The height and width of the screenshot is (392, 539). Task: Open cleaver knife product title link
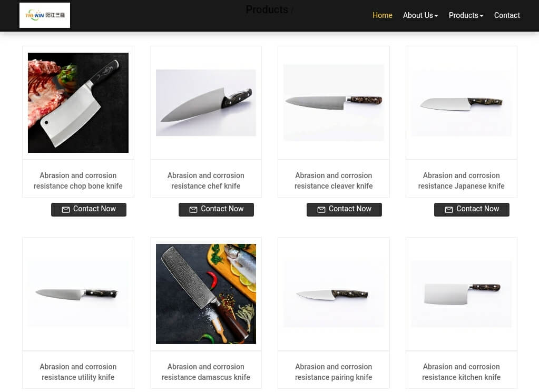[334, 181]
